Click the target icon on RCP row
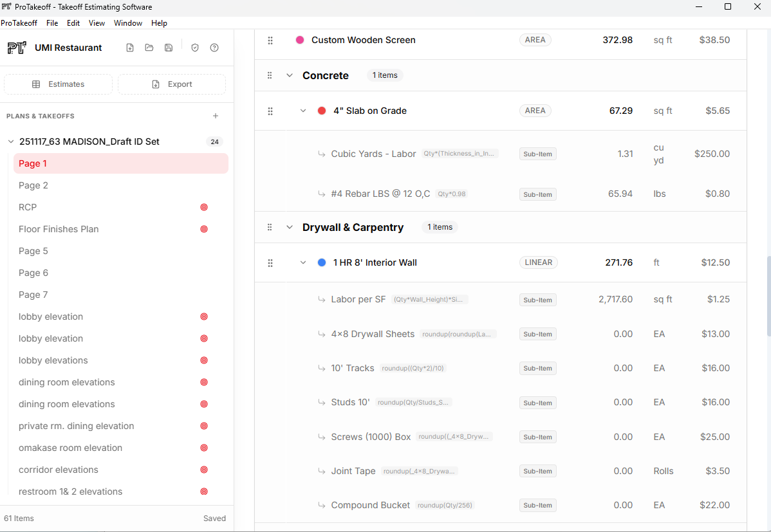771x532 pixels. 204,208
